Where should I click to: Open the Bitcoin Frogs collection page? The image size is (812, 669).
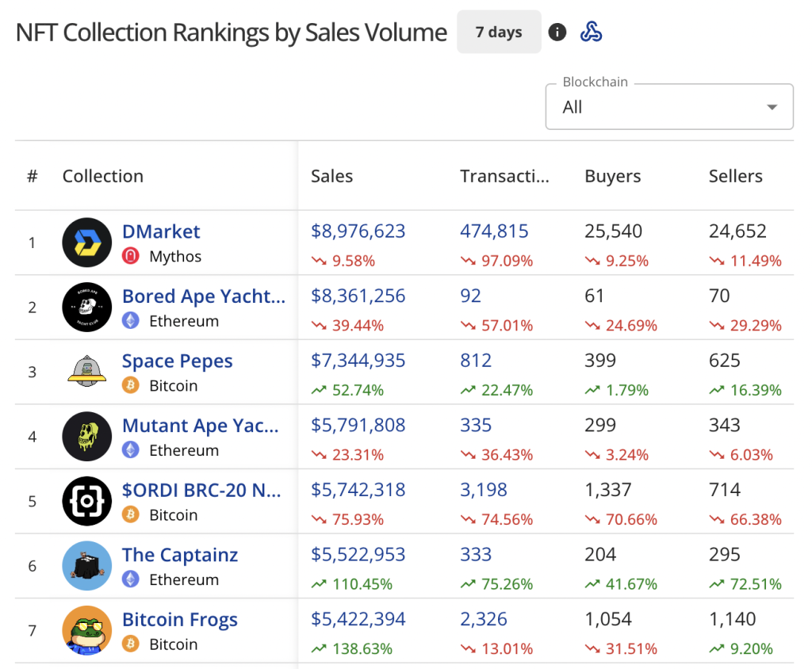(180, 619)
